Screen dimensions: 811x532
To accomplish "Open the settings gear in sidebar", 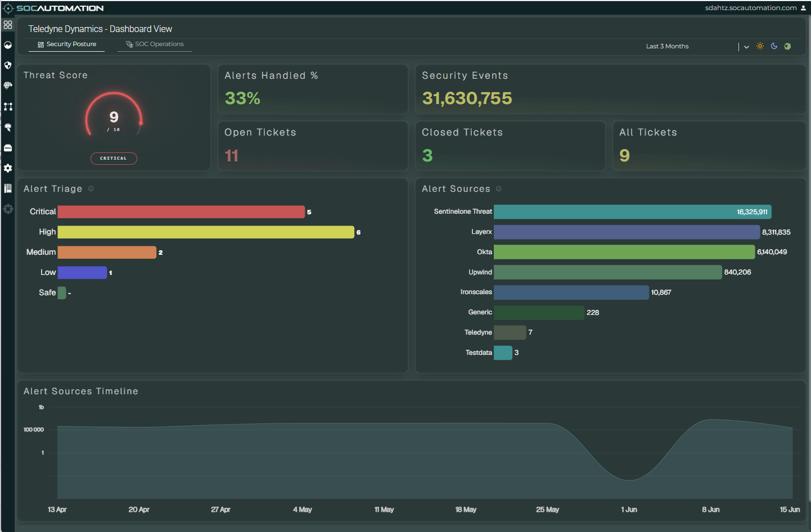I will 8,168.
